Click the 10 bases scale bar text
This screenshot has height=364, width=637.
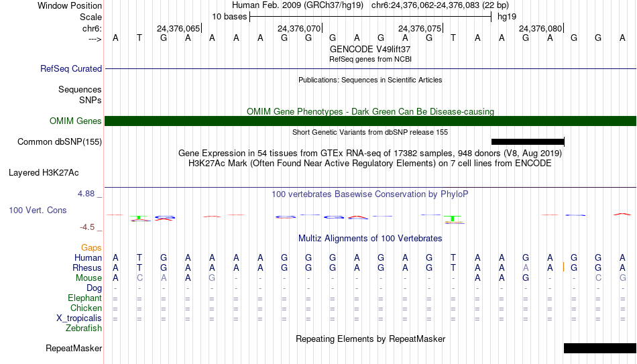click(229, 17)
